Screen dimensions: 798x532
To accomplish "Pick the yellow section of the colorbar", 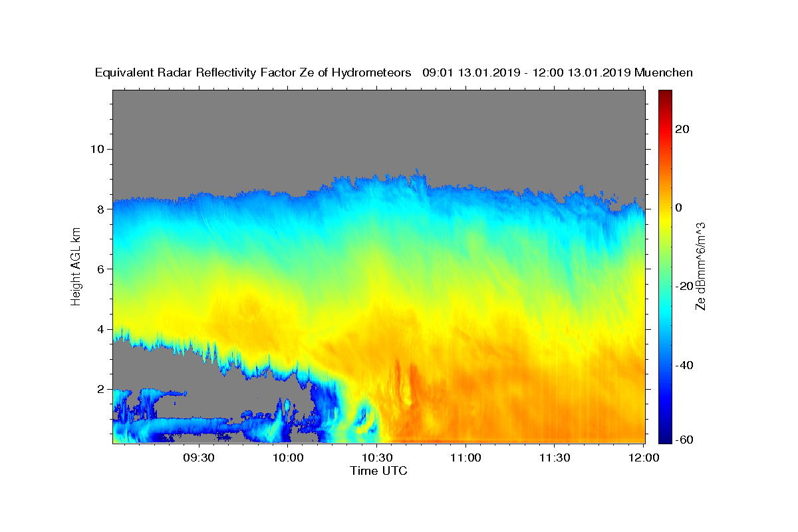I will click(665, 219).
